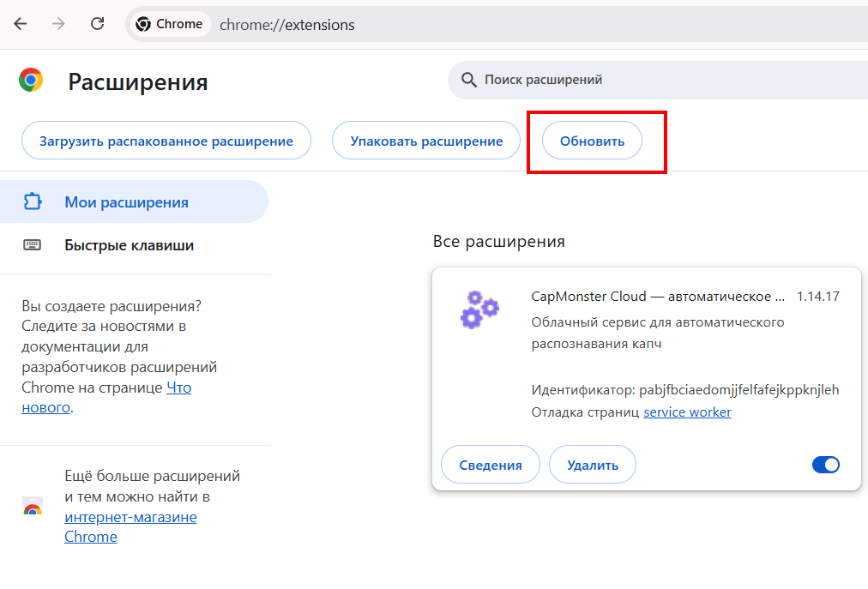Click the browser forward arrow
The image size is (868, 589).
tap(58, 24)
